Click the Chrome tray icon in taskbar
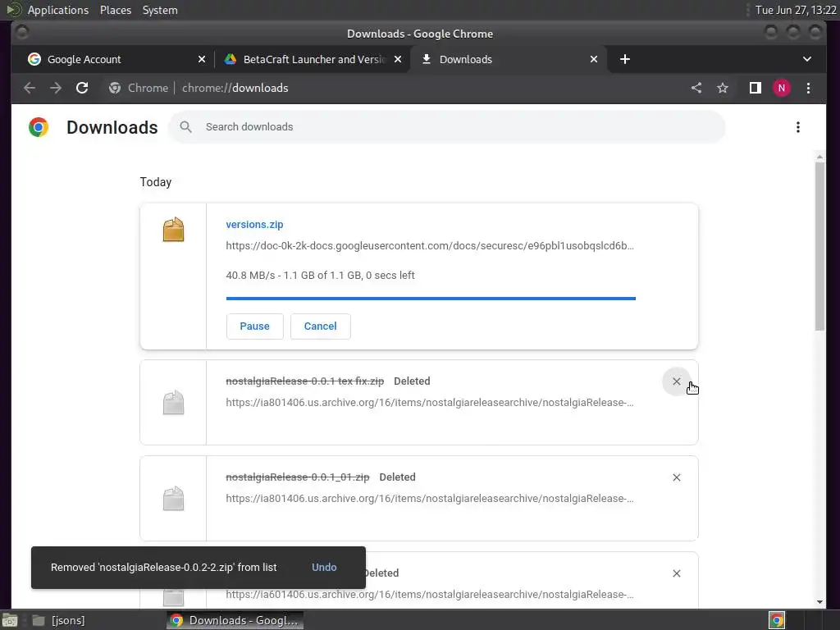The height and width of the screenshot is (630, 840). pyautogui.click(x=777, y=620)
